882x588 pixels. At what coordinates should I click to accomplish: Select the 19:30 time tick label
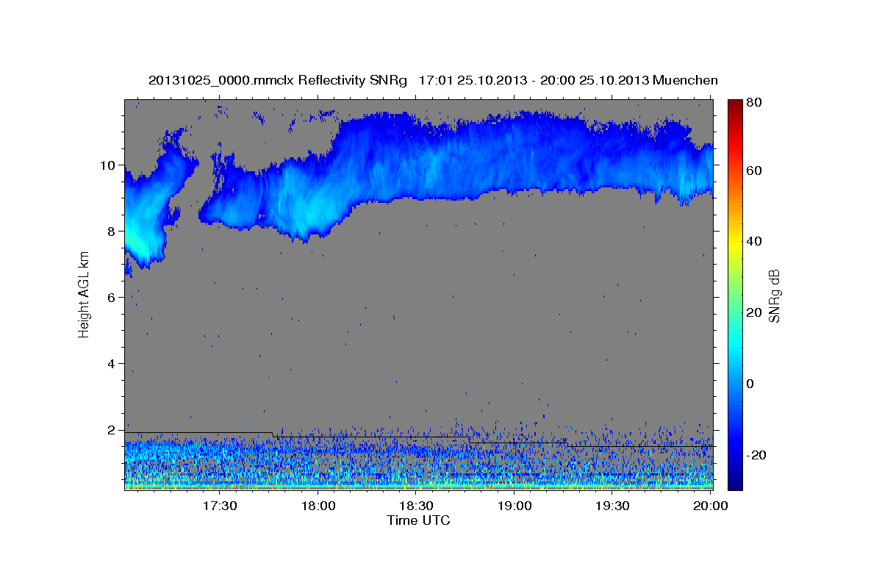tap(612, 506)
